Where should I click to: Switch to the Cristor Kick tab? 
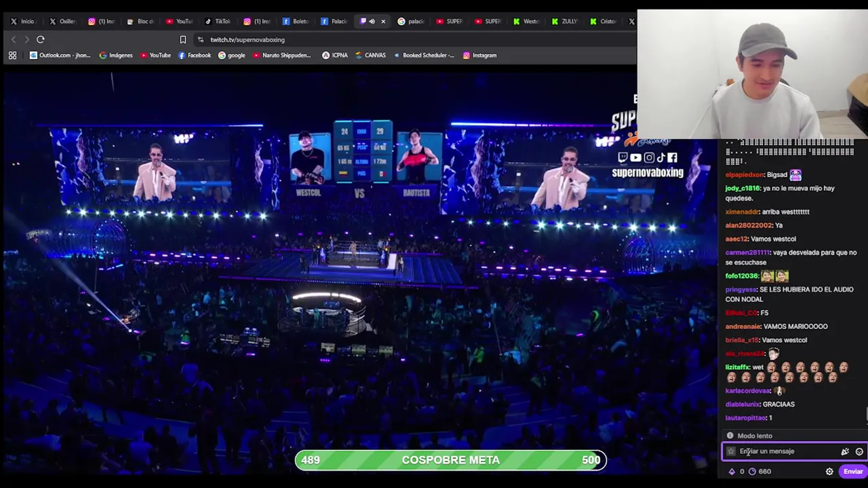click(x=604, y=21)
